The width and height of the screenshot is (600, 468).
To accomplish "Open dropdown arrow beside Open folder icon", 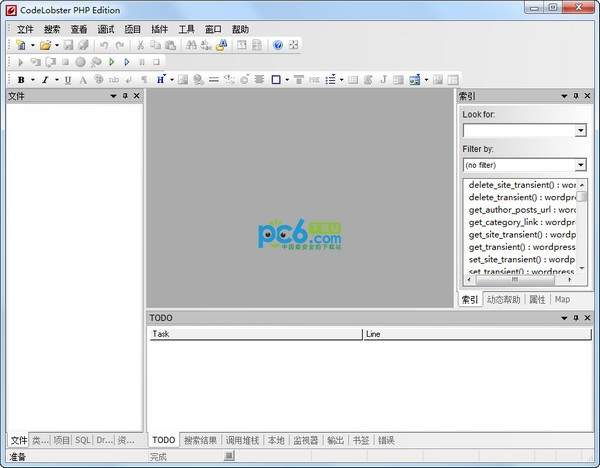I will tap(57, 45).
